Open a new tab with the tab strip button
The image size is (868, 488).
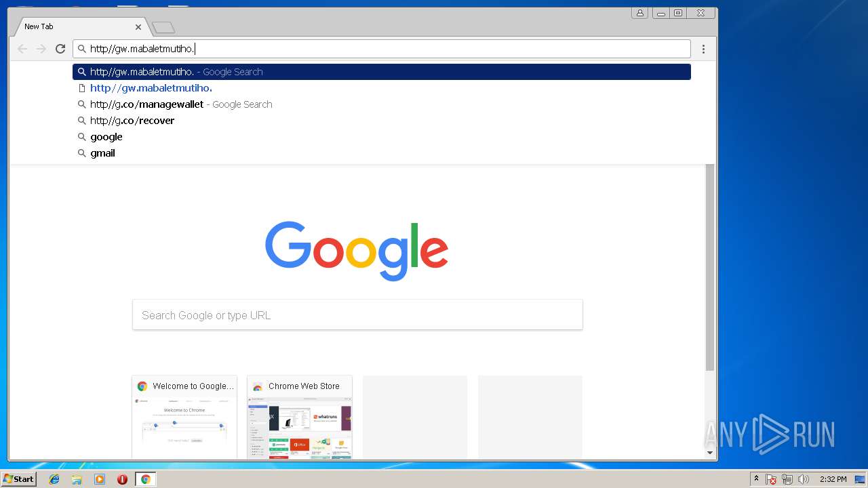pyautogui.click(x=163, y=27)
